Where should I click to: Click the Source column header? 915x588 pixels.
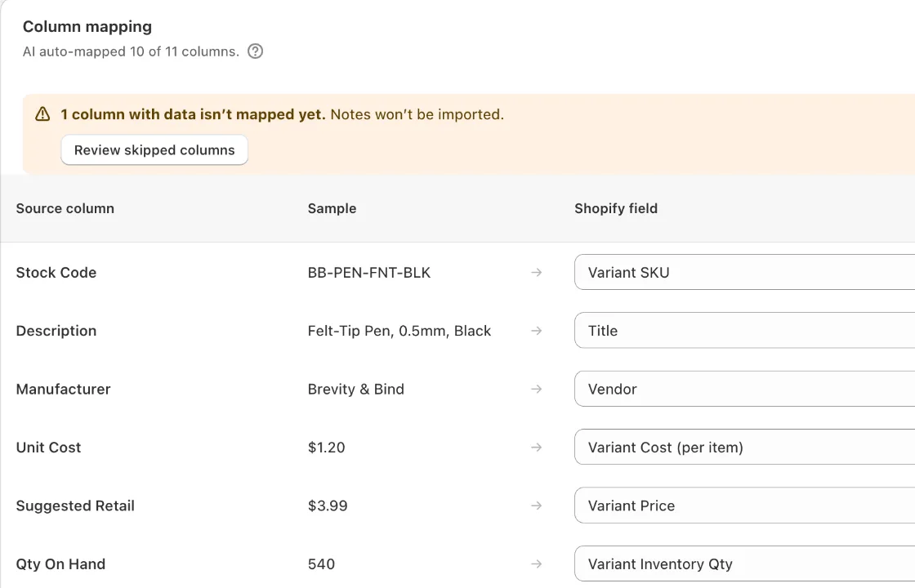(65, 209)
